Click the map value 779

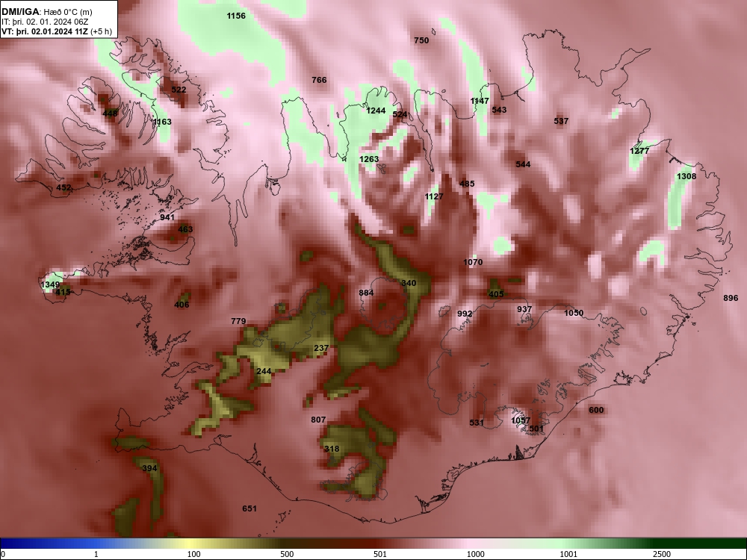[x=238, y=321]
